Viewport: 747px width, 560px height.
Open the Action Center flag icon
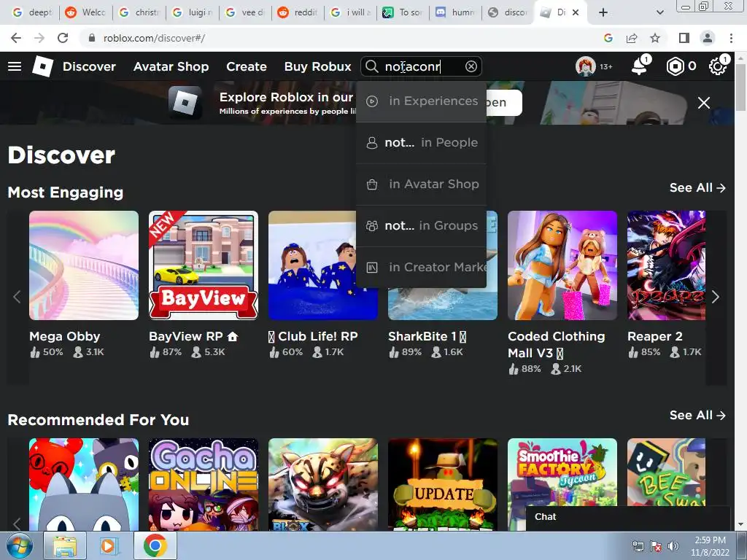click(655, 546)
